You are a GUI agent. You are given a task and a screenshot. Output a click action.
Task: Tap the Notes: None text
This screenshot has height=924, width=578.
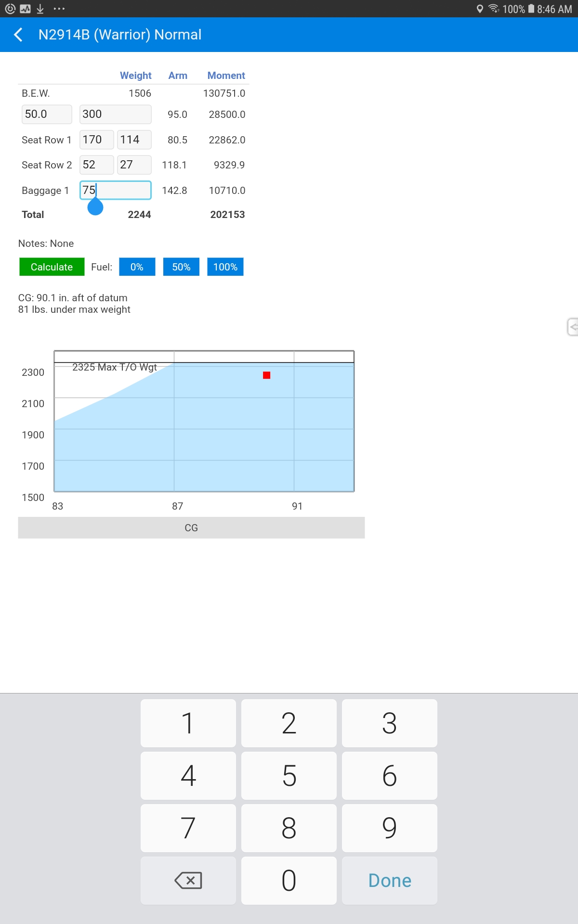coord(46,244)
